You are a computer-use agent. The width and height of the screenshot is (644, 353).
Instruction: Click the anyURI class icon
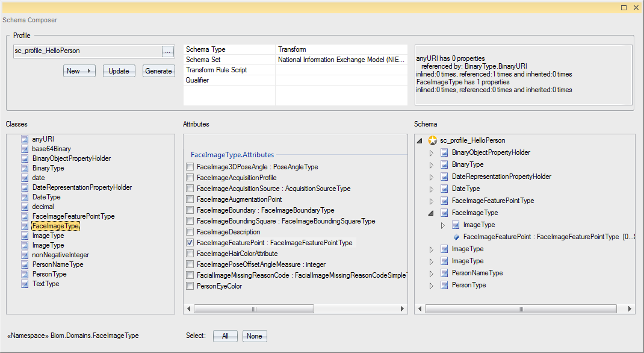pos(25,139)
